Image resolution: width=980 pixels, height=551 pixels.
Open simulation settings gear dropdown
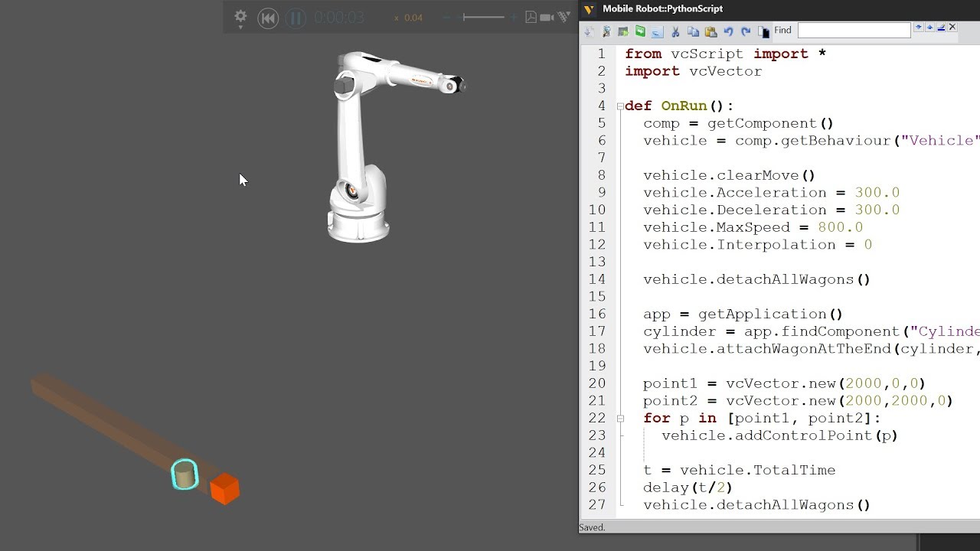click(x=240, y=18)
